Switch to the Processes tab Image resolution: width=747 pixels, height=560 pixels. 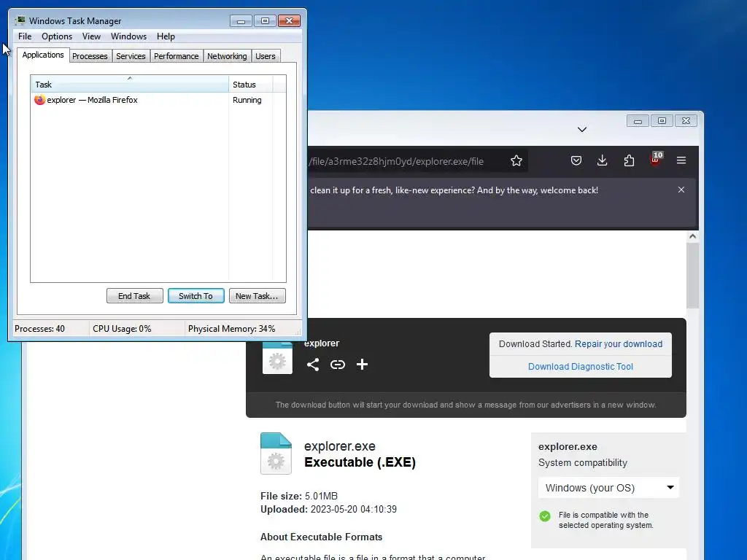coord(90,56)
